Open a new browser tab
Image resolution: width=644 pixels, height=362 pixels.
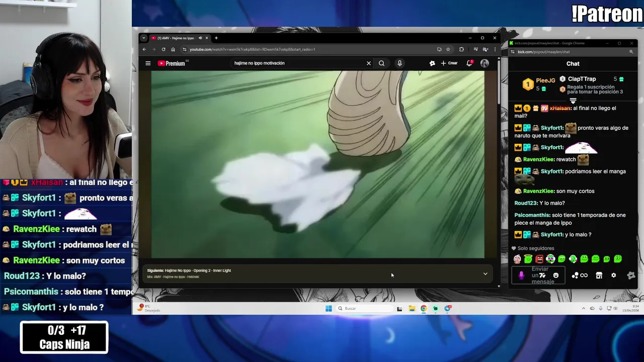(x=216, y=38)
